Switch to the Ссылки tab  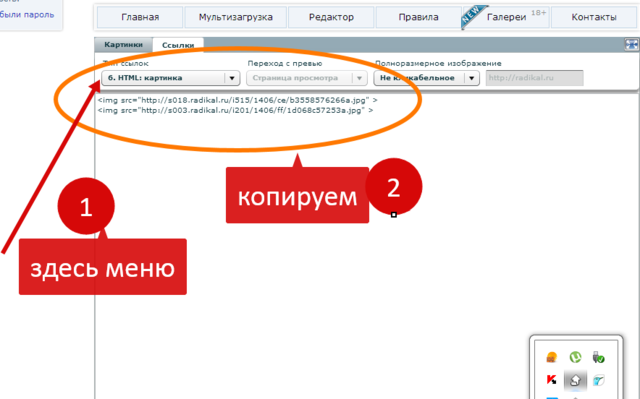178,45
